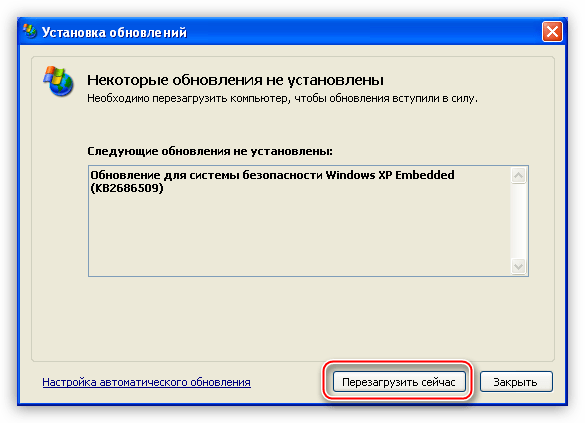
Task: Click heading Некоторые обновления не установлены
Action: 235,80
